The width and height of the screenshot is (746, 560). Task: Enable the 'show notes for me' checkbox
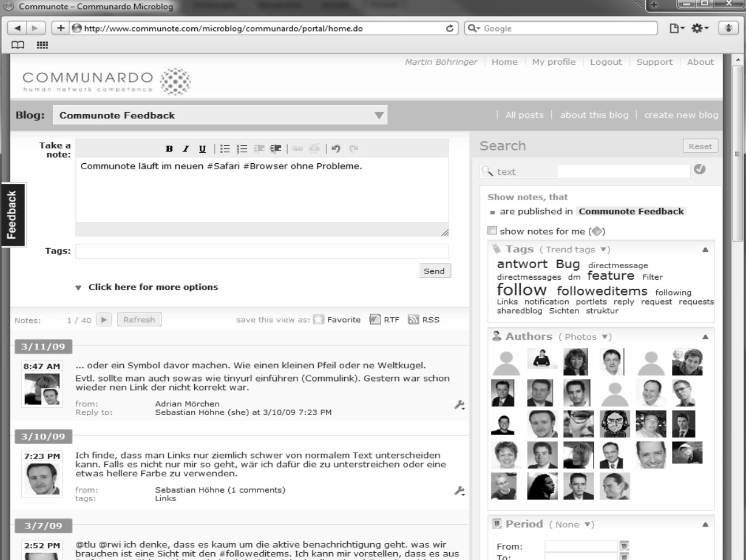[x=493, y=231]
